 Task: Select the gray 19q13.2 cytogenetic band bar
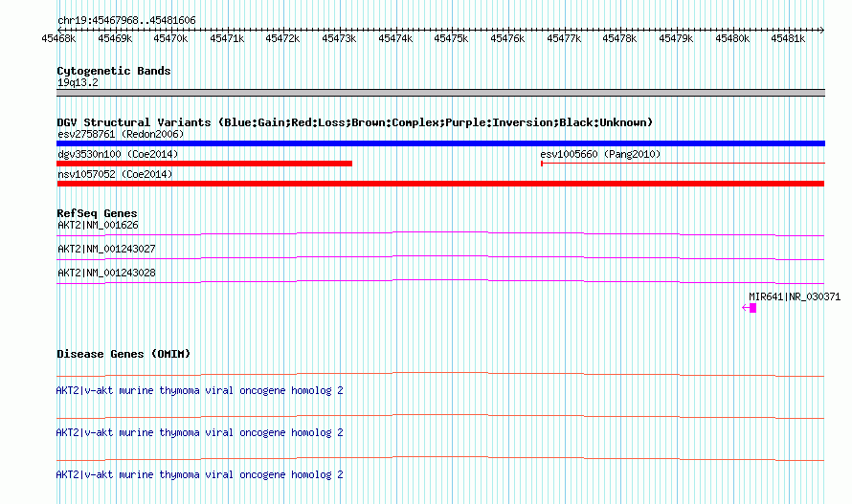(440, 93)
